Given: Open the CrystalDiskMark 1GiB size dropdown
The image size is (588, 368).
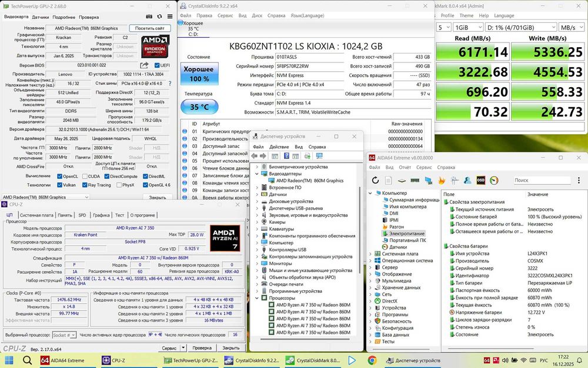Looking at the screenshot, I should tap(468, 28).
